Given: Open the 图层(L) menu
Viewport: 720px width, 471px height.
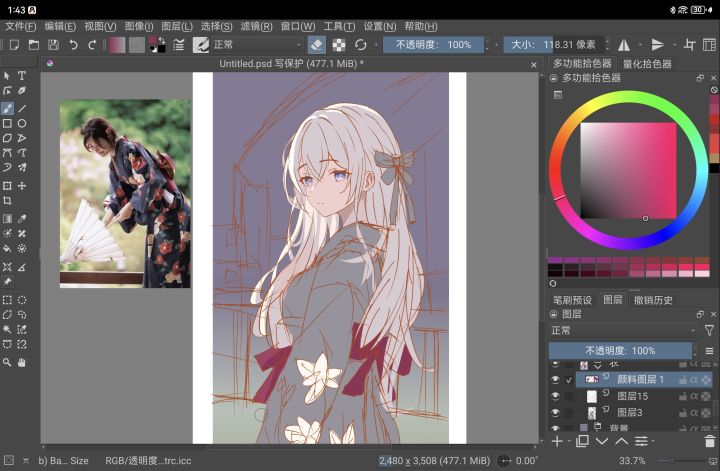Looking at the screenshot, I should [177, 26].
